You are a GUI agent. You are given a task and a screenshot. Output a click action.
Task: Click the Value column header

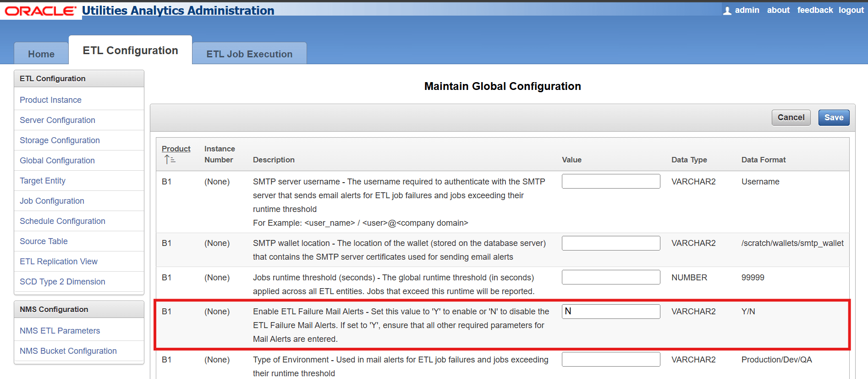click(571, 160)
